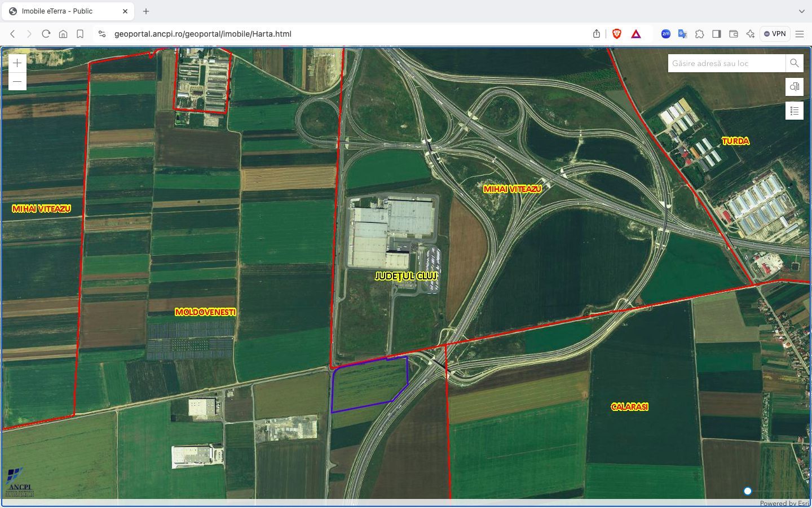Screen dimensions: 812x508
Task: Open the Brave Rewards triangle icon
Action: point(636,34)
